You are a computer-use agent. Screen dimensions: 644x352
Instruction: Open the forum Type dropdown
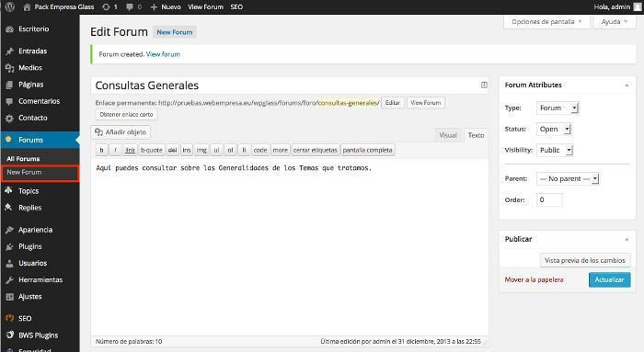coord(558,108)
